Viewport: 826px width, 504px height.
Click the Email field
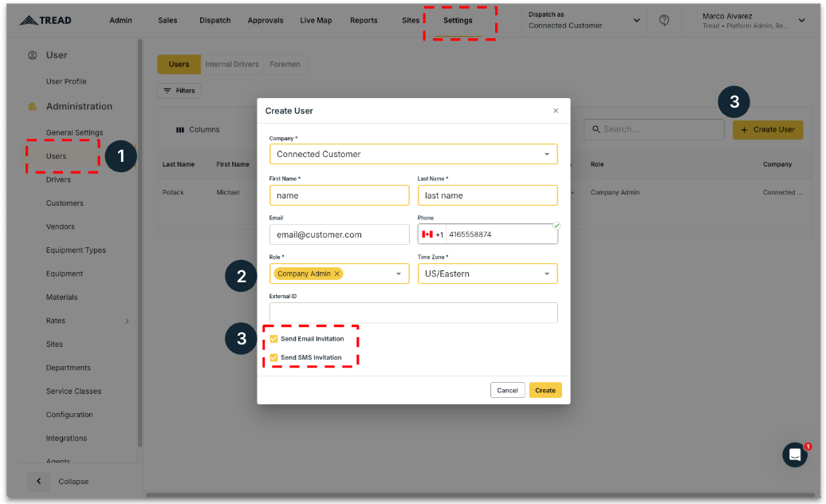point(340,234)
